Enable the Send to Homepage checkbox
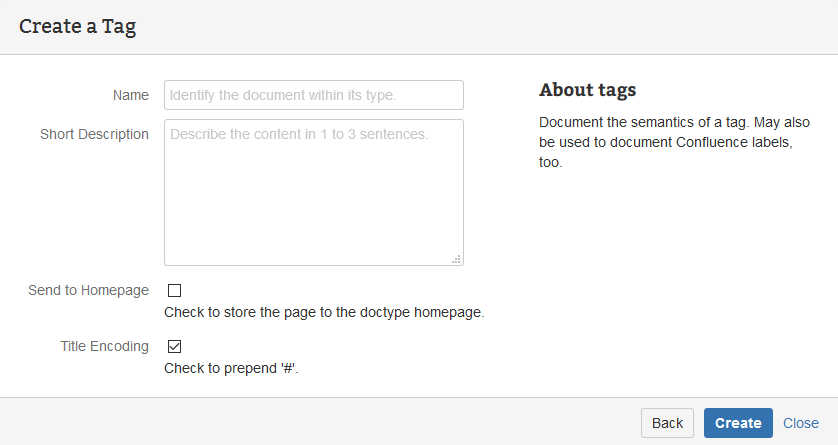Image resolution: width=838 pixels, height=445 pixels. (174, 291)
